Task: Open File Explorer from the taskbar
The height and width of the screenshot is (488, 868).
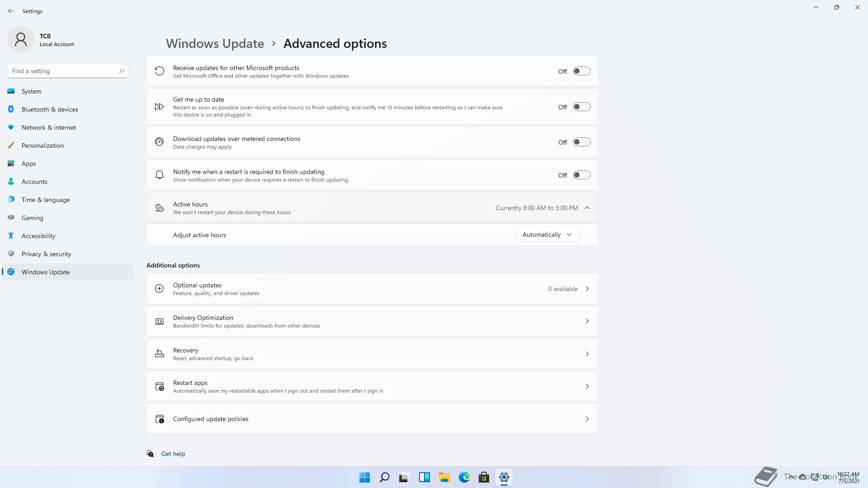Action: [x=444, y=477]
